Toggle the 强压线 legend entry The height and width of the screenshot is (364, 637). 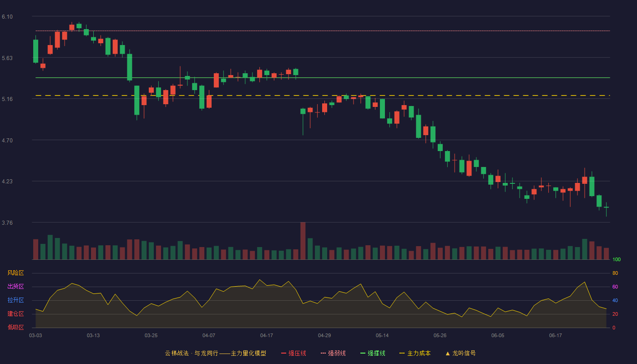pos(293,353)
